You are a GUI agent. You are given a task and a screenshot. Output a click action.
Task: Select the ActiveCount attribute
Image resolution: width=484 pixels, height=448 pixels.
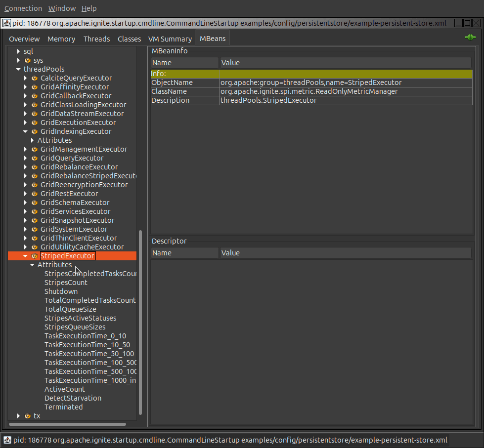tap(64, 389)
